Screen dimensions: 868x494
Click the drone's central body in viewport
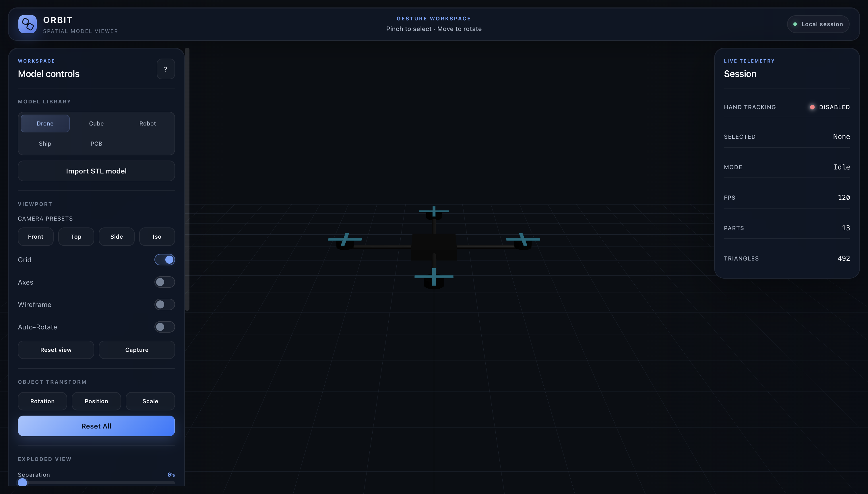pyautogui.click(x=434, y=247)
